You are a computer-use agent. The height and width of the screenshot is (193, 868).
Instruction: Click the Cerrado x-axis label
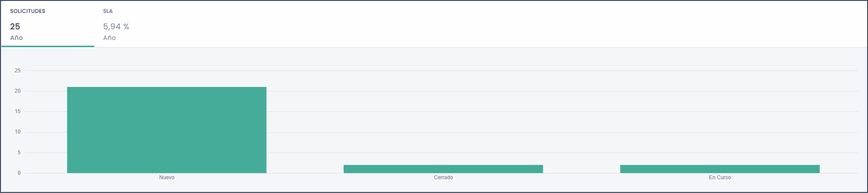click(x=443, y=177)
